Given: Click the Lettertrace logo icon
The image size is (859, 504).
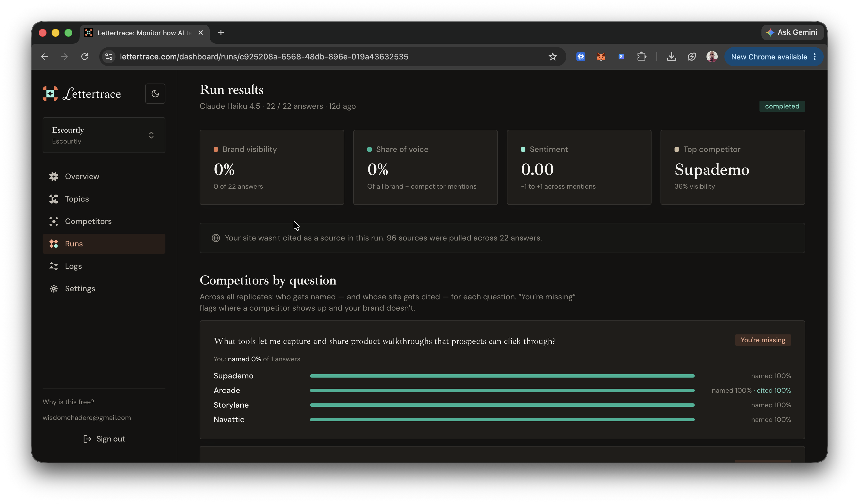Looking at the screenshot, I should [50, 93].
